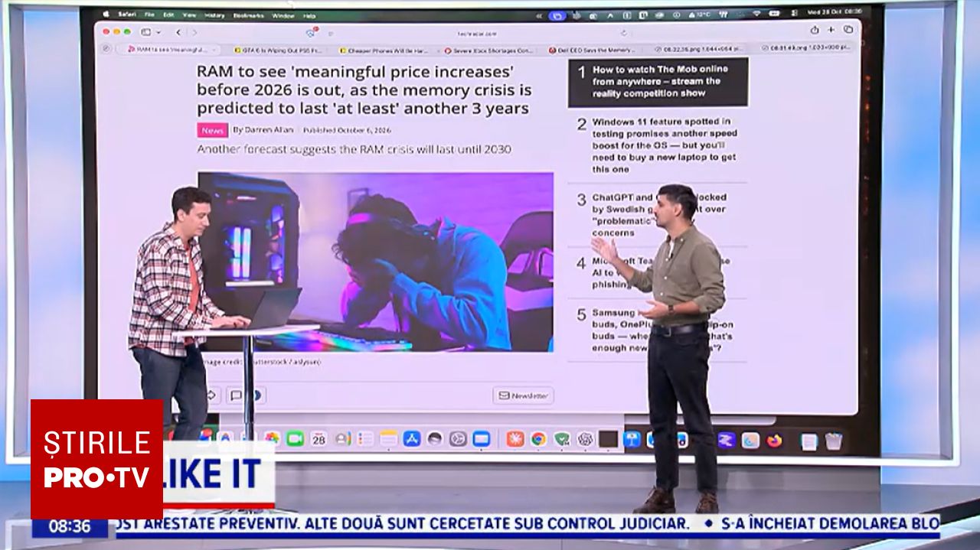
Task: Open the Bookmarks menu
Action: [249, 15]
